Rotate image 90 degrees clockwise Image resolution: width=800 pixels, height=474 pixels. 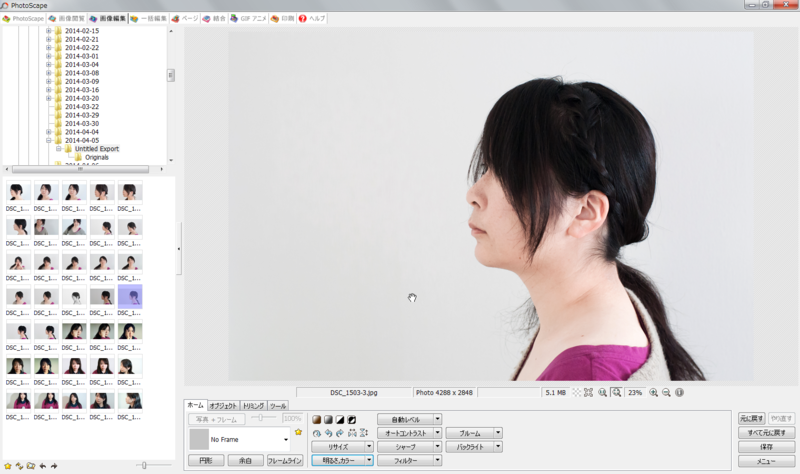340,433
